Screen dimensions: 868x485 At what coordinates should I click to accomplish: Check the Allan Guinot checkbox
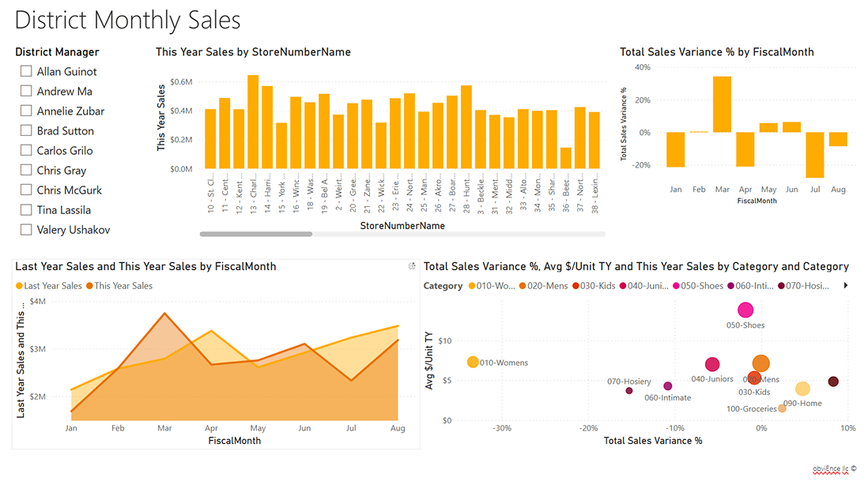pyautogui.click(x=26, y=71)
